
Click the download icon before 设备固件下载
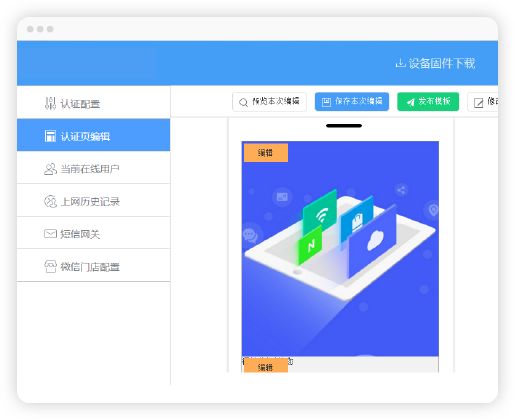pos(400,63)
